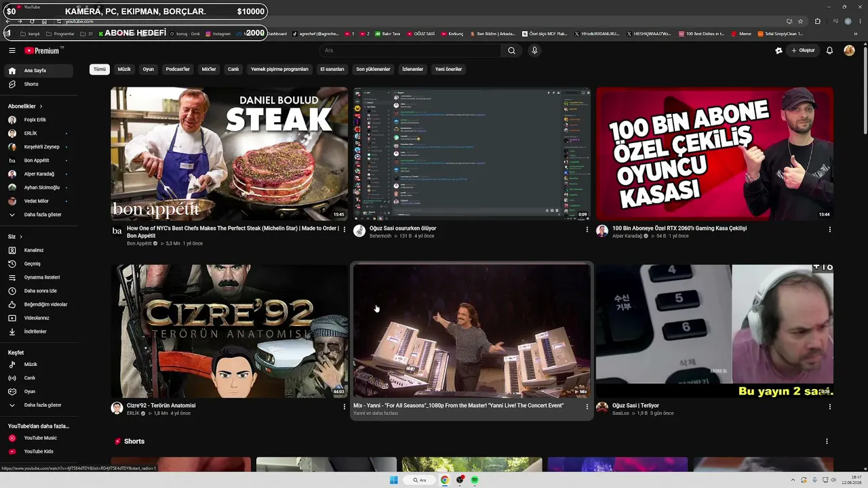Open the account avatar menu
This screenshot has width=868, height=488.
[x=849, y=50]
